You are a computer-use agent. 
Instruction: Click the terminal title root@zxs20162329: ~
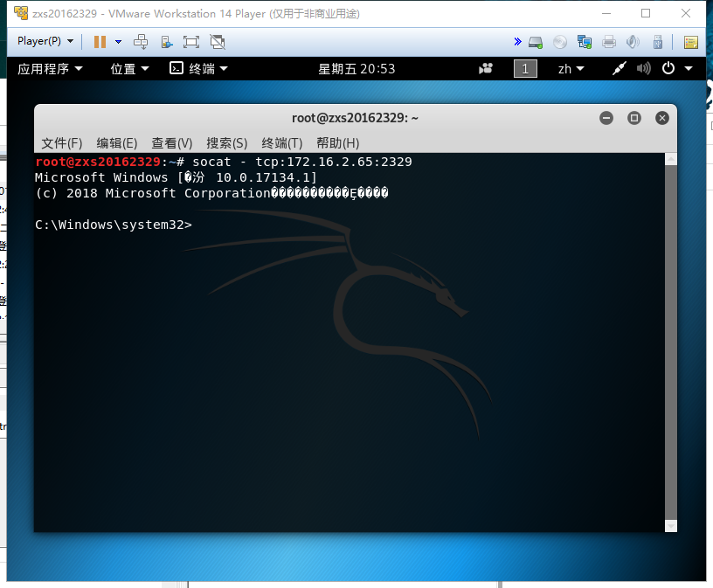[355, 118]
